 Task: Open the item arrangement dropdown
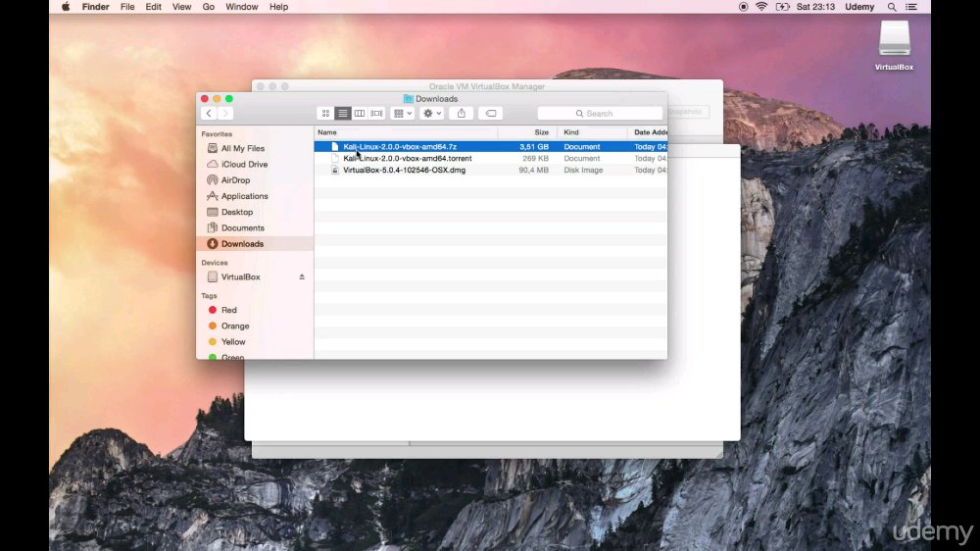click(x=403, y=113)
